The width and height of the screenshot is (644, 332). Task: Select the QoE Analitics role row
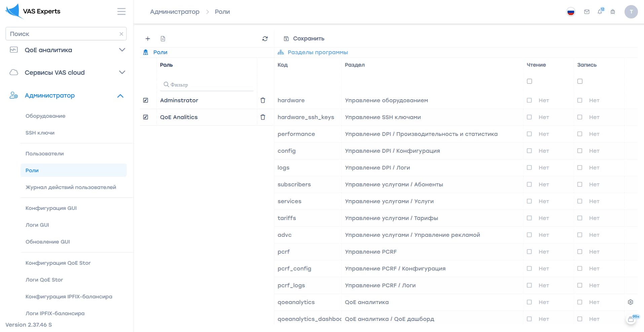(206, 117)
